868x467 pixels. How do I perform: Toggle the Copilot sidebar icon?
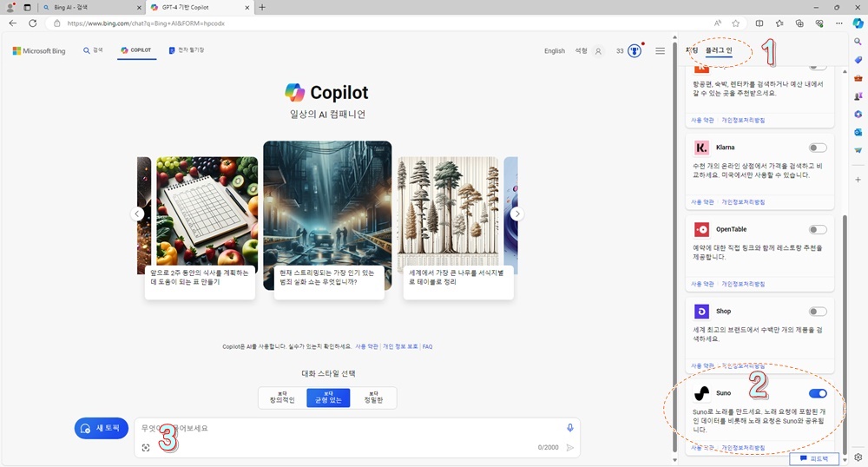(858, 23)
